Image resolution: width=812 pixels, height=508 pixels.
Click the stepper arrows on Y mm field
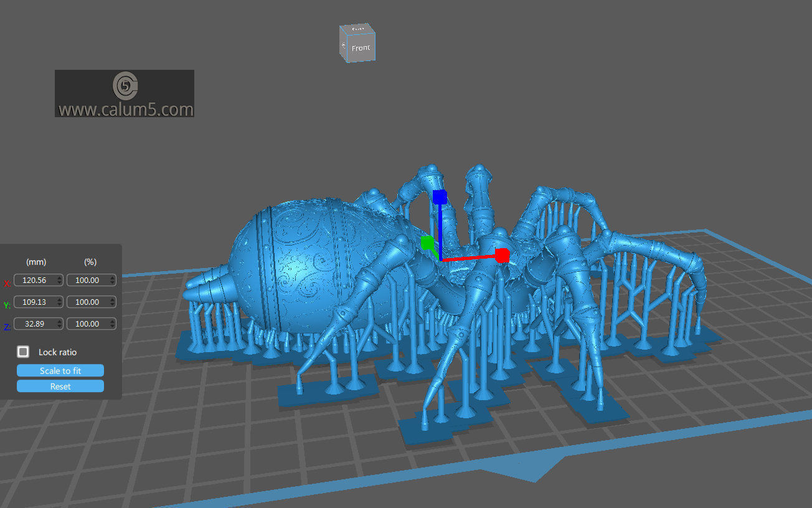click(59, 302)
